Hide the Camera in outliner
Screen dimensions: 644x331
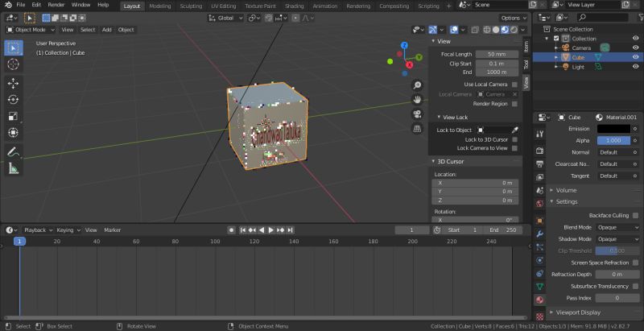[x=635, y=48]
